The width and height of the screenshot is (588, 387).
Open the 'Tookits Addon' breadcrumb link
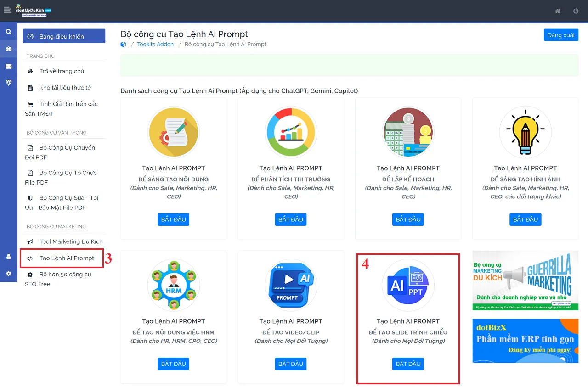click(156, 44)
